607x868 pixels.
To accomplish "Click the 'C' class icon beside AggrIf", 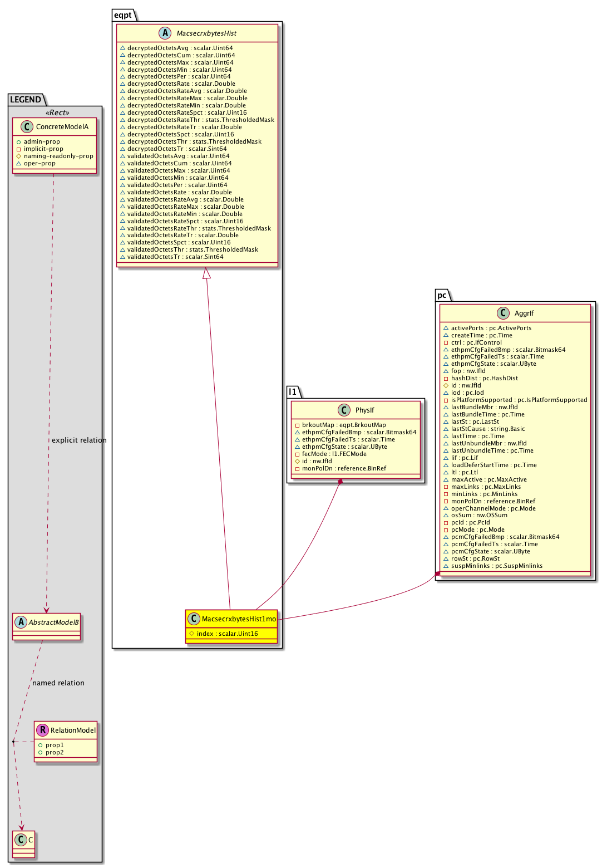I will coord(504,313).
